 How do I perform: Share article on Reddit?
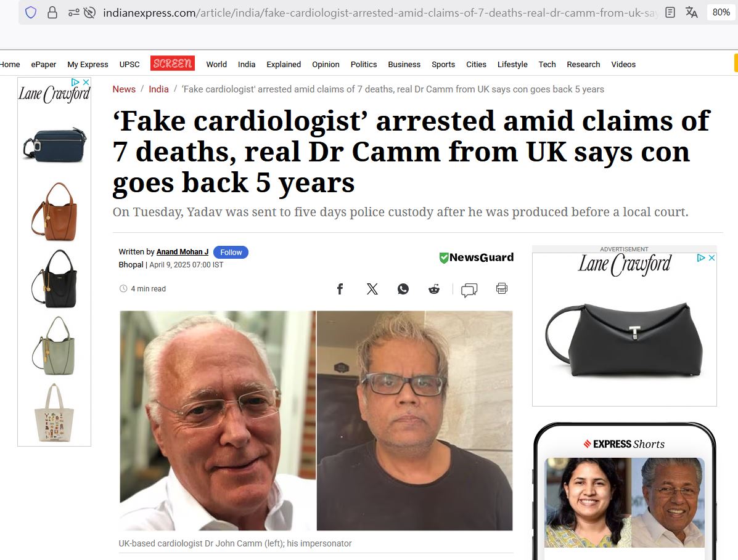[434, 289]
